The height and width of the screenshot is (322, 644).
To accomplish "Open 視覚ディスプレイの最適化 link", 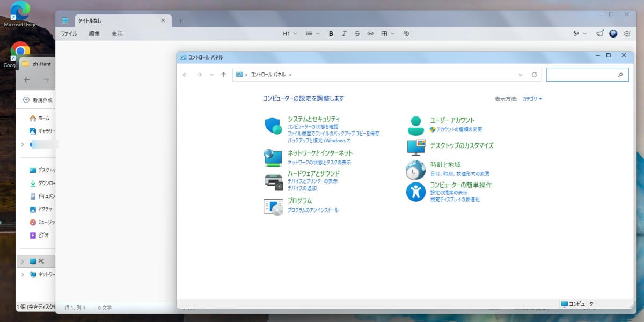I will (455, 199).
